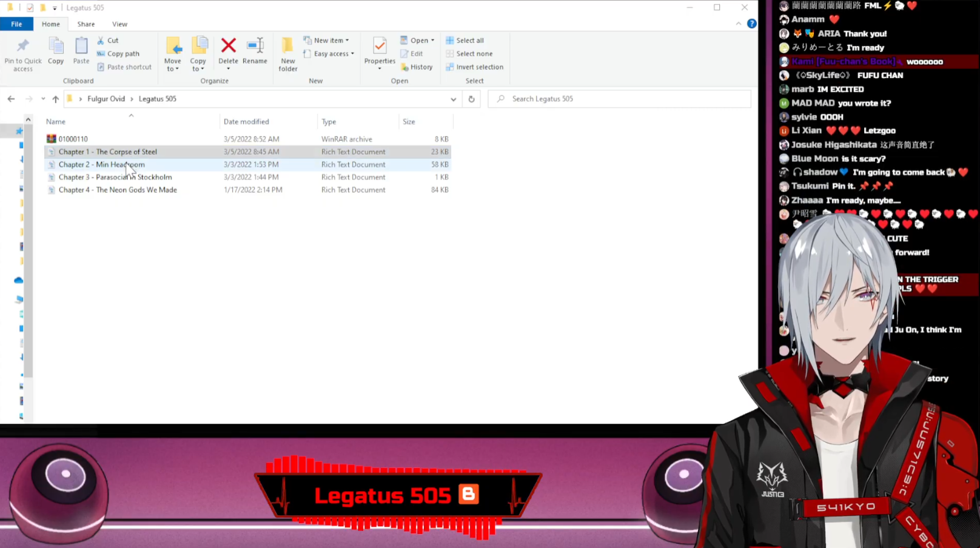Click Select all
This screenshot has height=548, width=980.
click(x=465, y=41)
